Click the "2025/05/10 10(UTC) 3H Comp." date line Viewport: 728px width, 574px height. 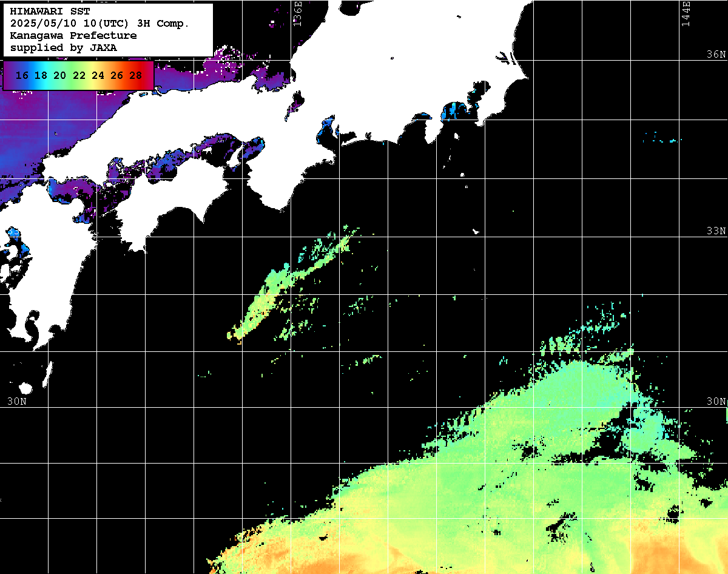(x=99, y=24)
